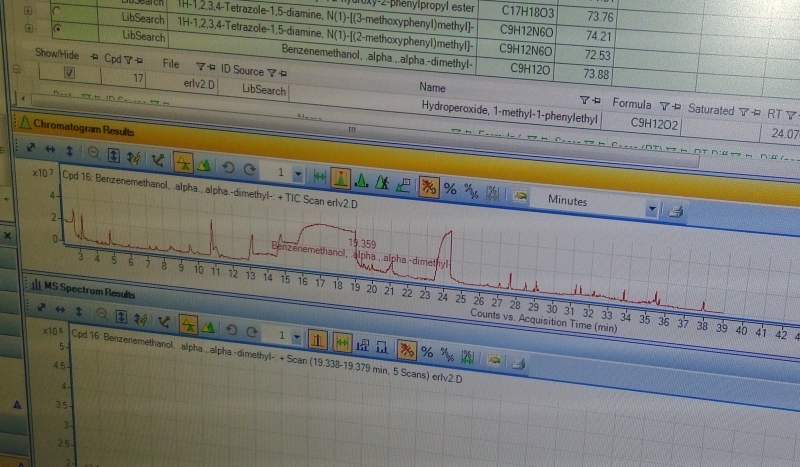Click the 19.359 peak label on chromatogram
Viewport: 800px width, 467px height.
click(x=362, y=244)
